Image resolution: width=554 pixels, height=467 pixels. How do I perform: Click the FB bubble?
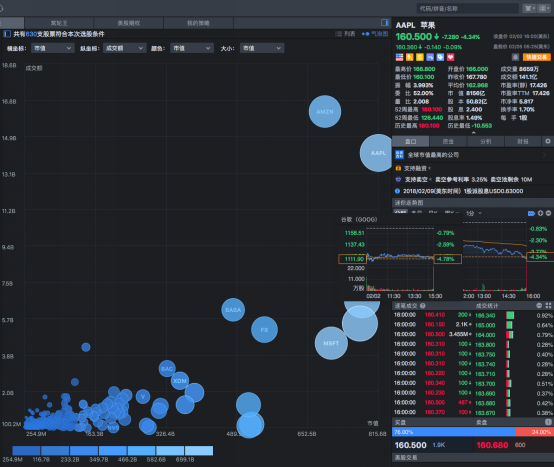click(264, 330)
